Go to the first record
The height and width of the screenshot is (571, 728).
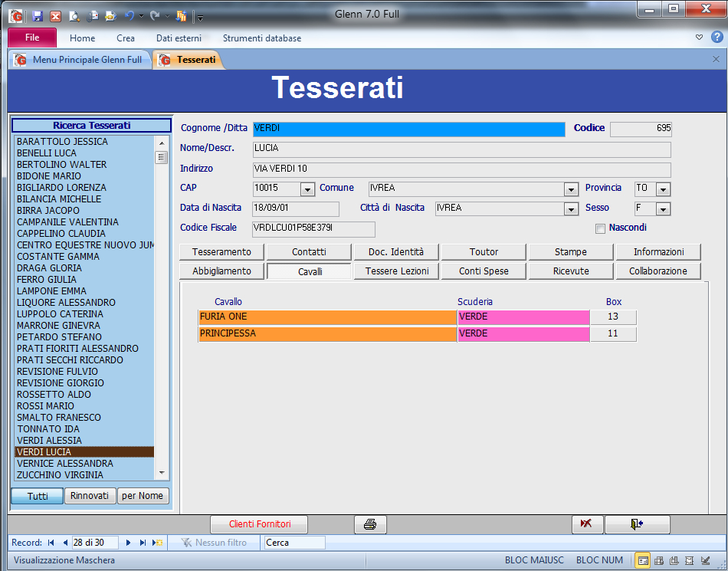(51, 542)
